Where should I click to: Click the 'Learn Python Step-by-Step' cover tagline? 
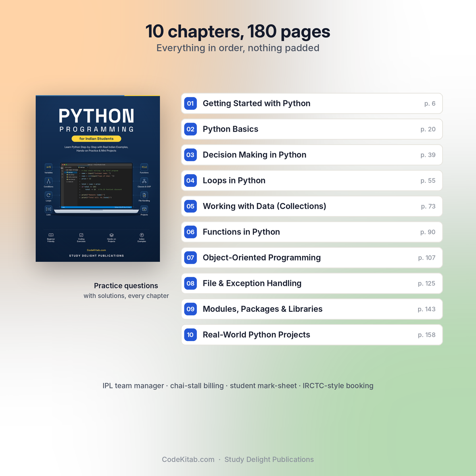(96, 149)
